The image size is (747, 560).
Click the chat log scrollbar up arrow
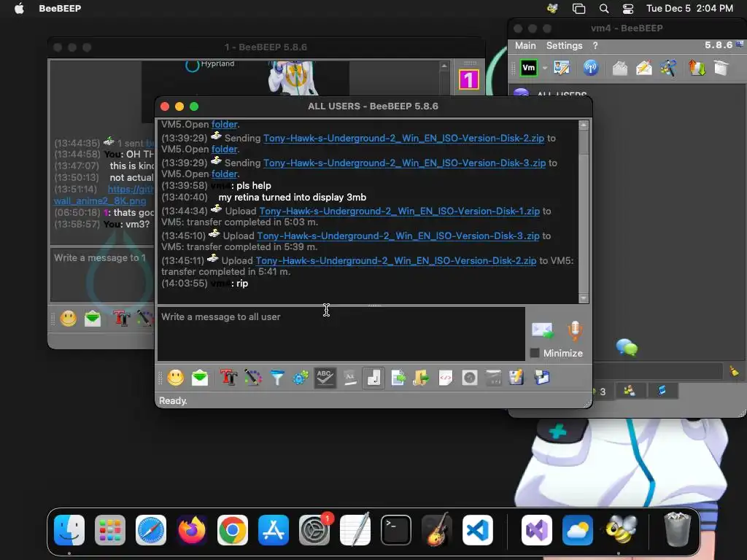tap(584, 125)
